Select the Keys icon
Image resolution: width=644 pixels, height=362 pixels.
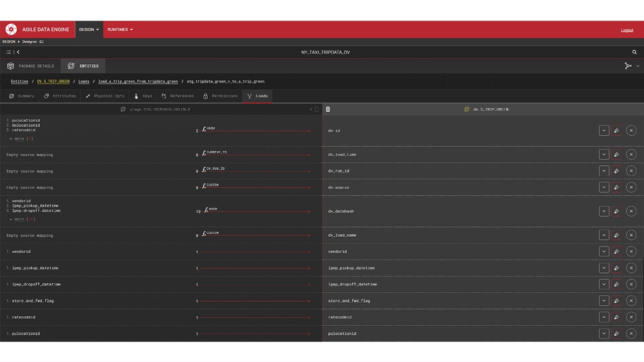(136, 96)
